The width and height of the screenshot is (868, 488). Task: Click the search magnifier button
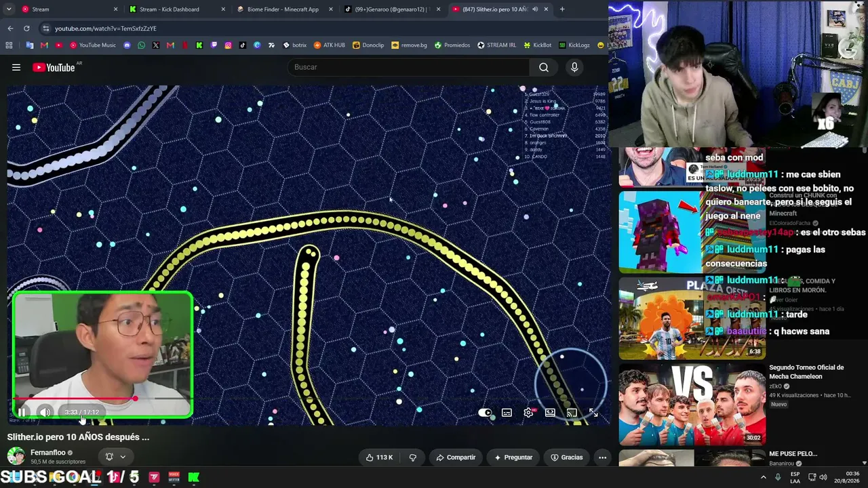tap(544, 67)
